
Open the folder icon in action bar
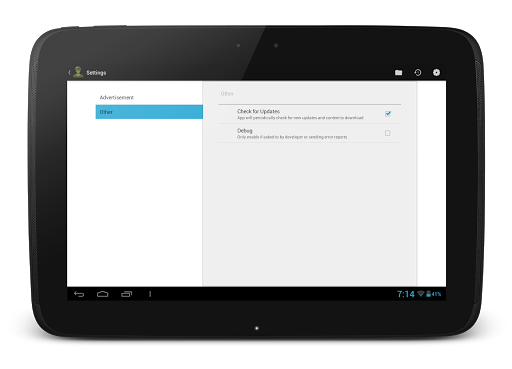(x=398, y=72)
